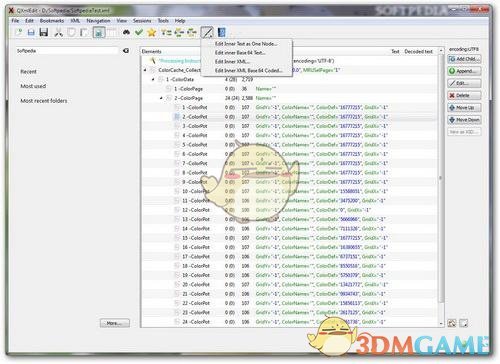This screenshot has height=364, width=500.
Task: Select the 2 -ColorPot tree row
Action: coord(290,117)
